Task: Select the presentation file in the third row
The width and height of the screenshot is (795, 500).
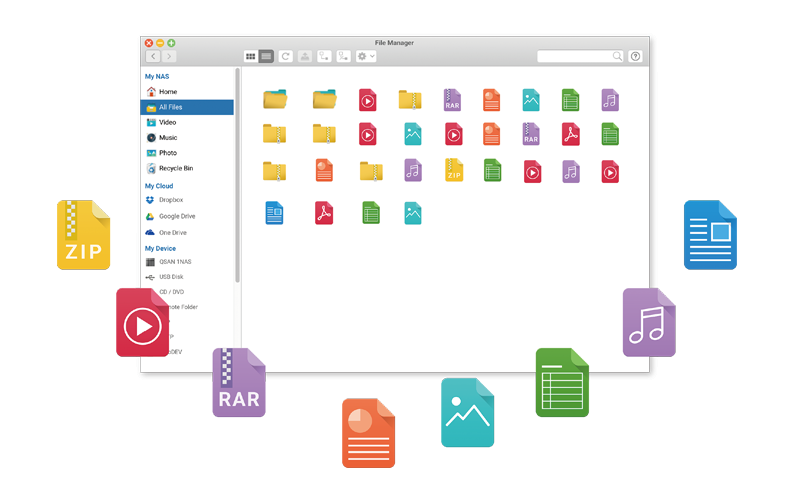Action: pos(324,170)
